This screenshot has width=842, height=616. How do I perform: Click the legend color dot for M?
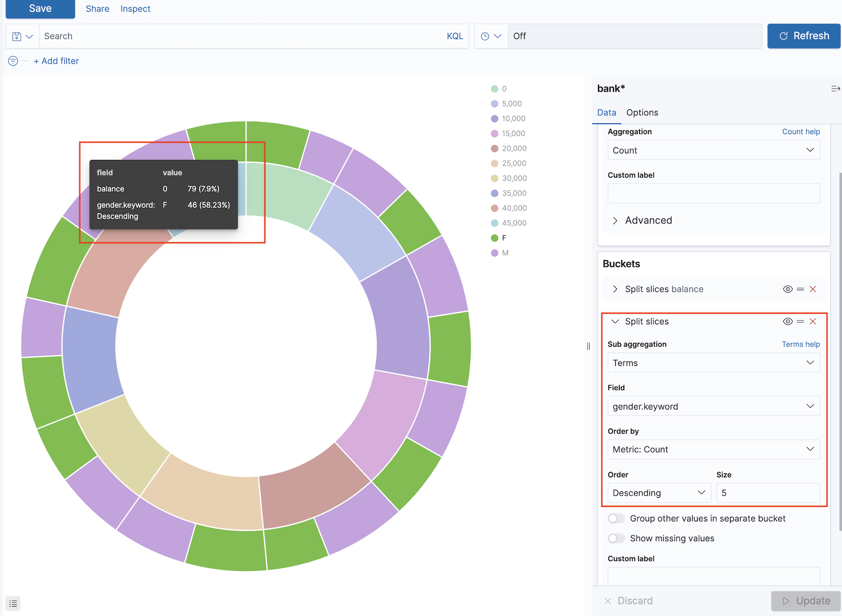[495, 253]
